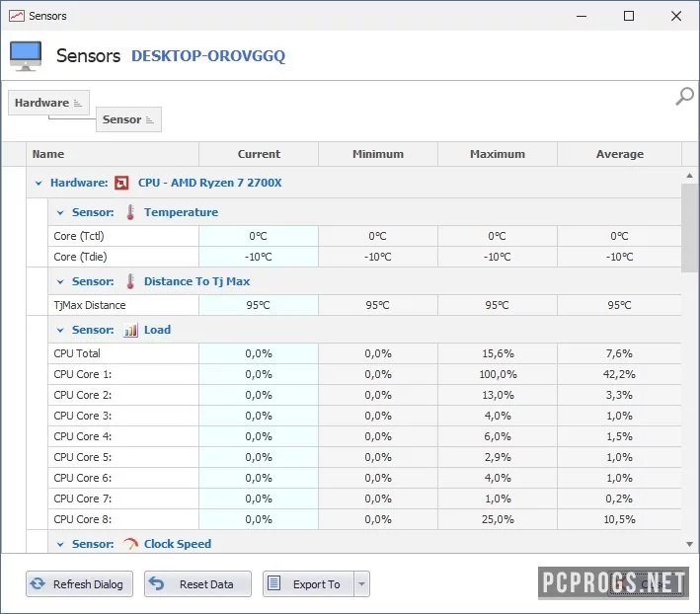Click the 13,0% maximum for CPU Core 2
Screen dimensions: 700x614
pyautogui.click(x=498, y=396)
